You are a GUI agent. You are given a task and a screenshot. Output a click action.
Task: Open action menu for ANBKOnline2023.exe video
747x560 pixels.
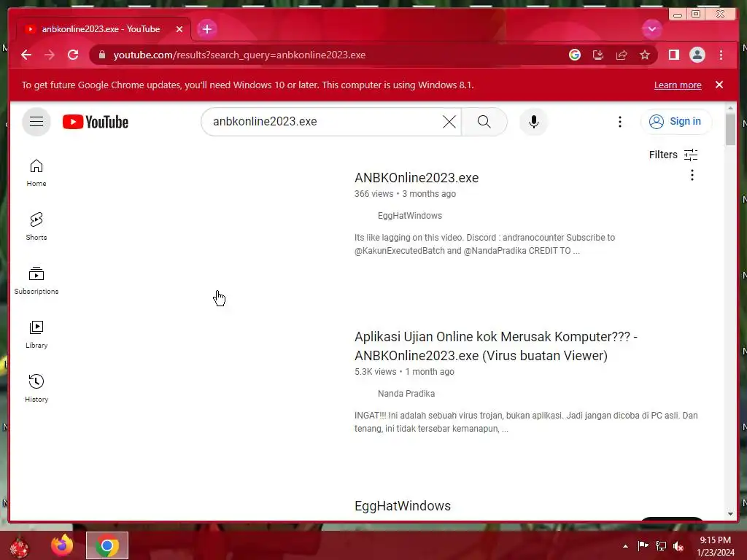(692, 175)
